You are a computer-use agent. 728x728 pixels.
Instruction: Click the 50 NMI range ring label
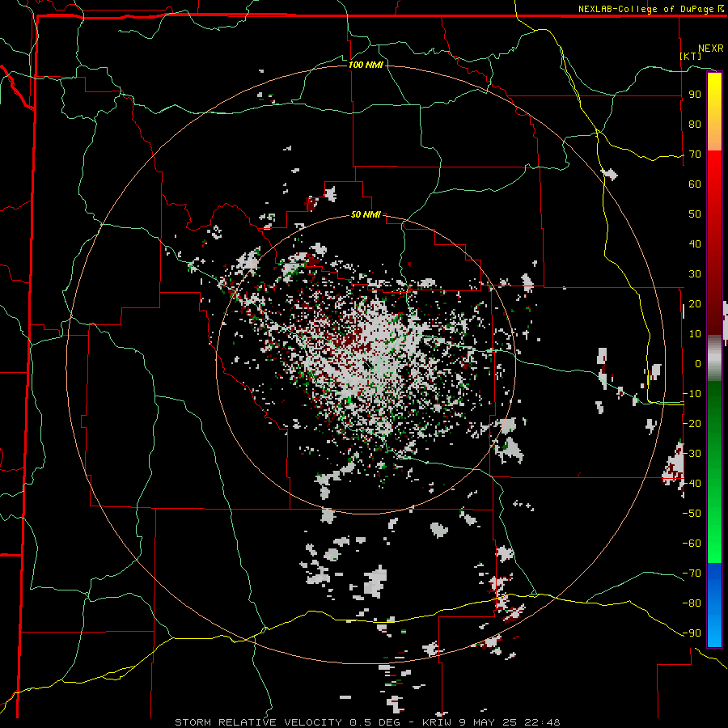pos(366,214)
